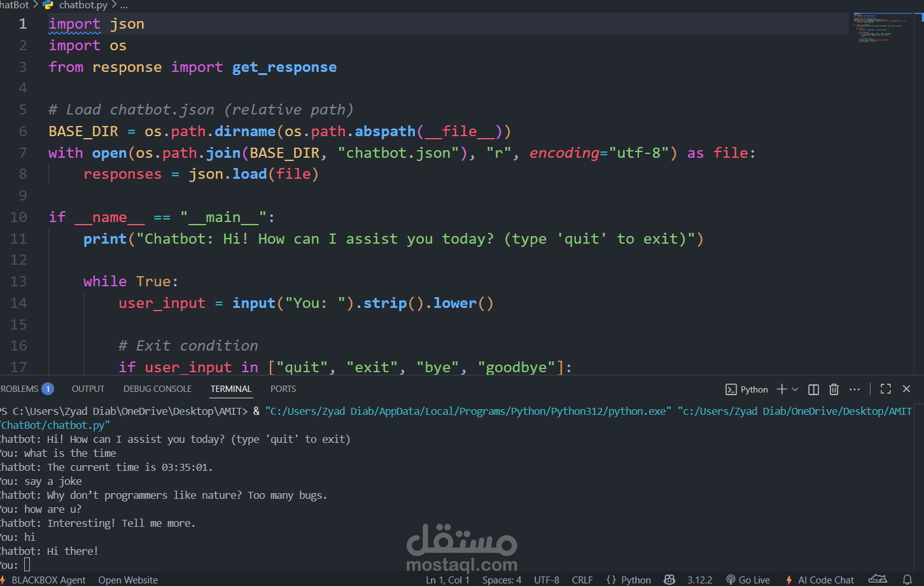Screen dimensions: 924x586
Task: Select the Terminal tab
Action: pos(231,389)
